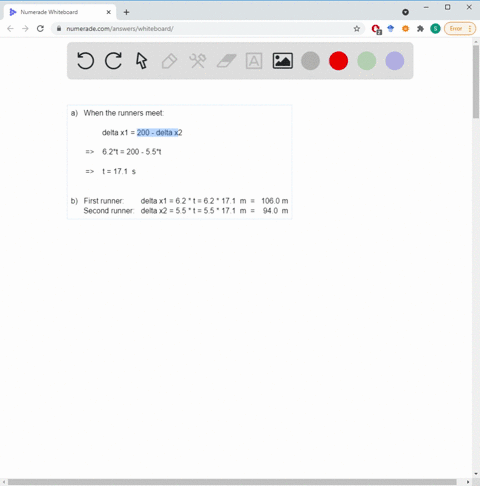
Task: Open a new browser tab
Action: [126, 12]
